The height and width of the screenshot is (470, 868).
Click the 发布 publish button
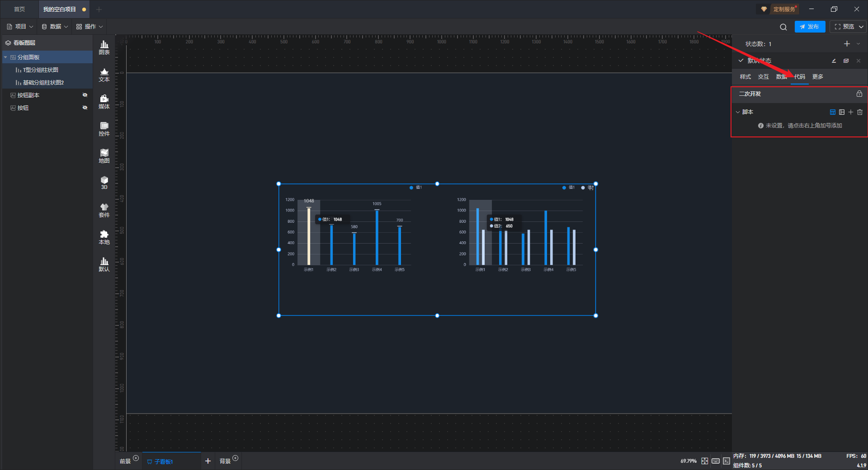(809, 27)
